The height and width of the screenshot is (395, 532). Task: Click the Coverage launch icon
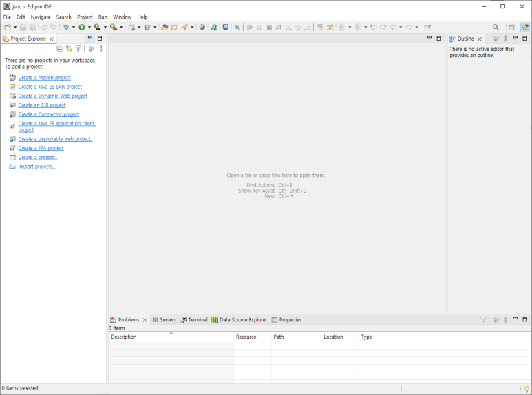click(97, 27)
